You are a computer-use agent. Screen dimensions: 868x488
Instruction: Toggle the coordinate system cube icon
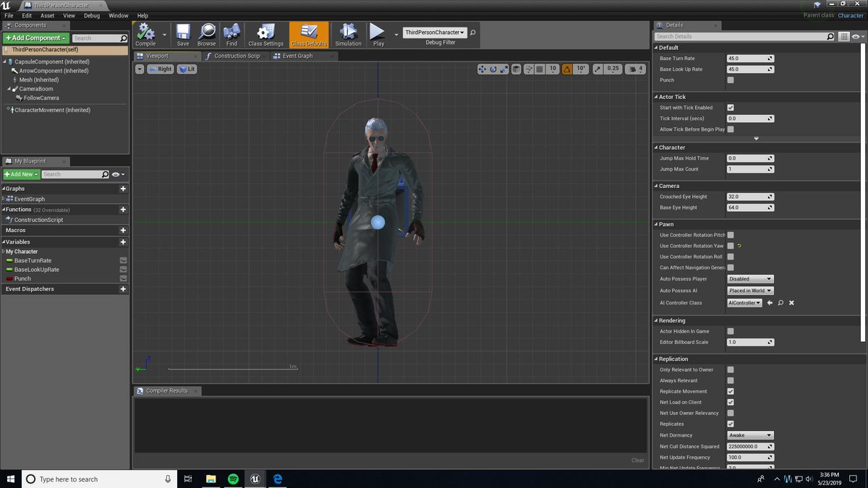(x=516, y=69)
